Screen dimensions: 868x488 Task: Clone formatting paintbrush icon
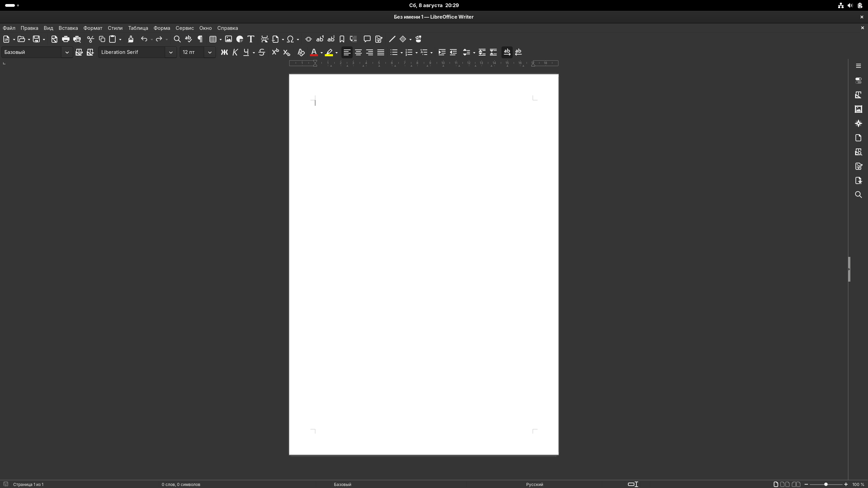(131, 39)
